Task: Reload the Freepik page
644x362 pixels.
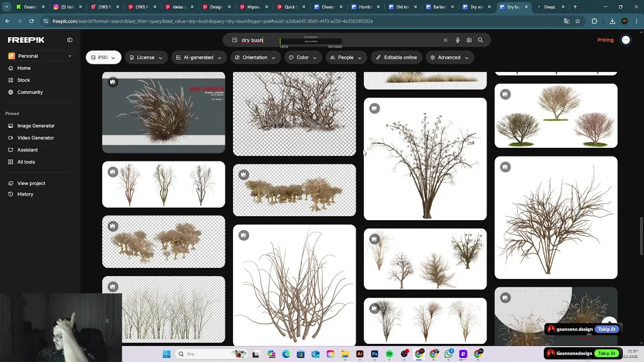Action: [x=31, y=21]
